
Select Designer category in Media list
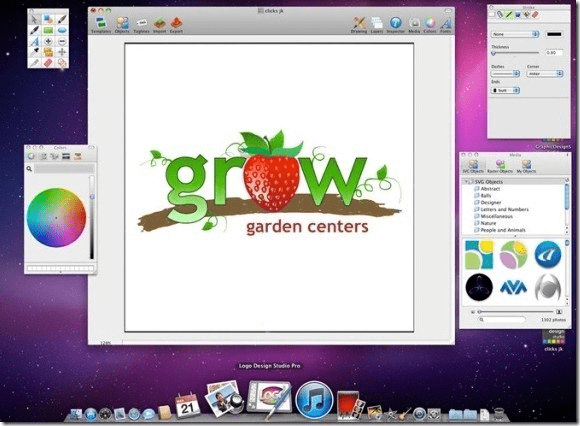pos(491,203)
